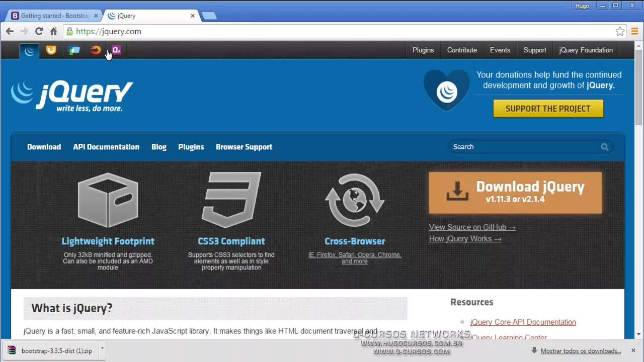Open the Sizzle project icon
The image size is (644, 362).
tap(95, 50)
